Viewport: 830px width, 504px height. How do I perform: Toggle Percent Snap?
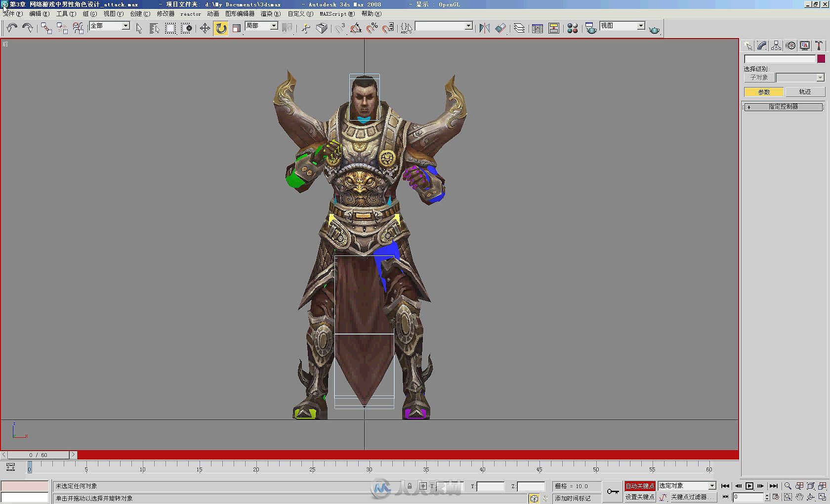tap(372, 28)
